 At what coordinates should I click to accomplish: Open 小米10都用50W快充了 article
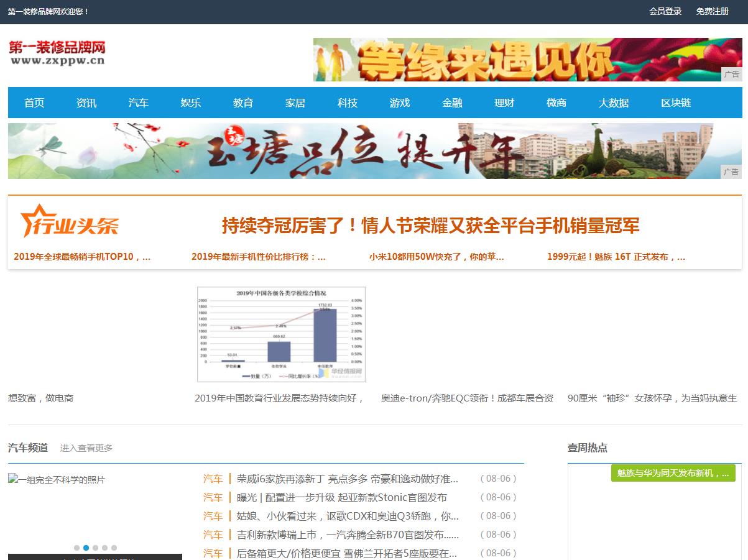coord(436,257)
